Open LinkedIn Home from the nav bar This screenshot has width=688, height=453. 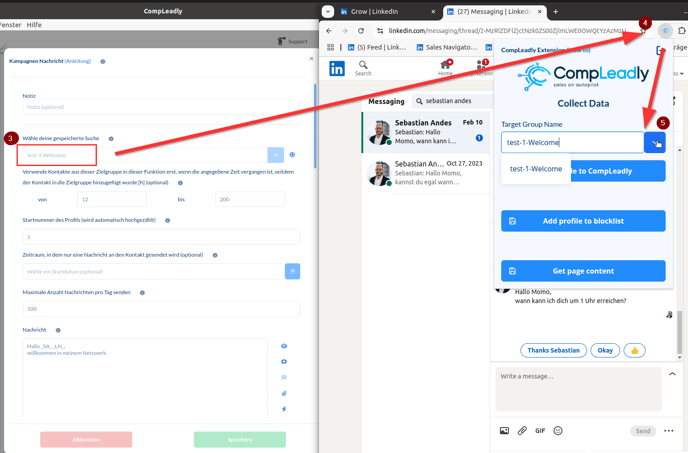tap(445, 67)
